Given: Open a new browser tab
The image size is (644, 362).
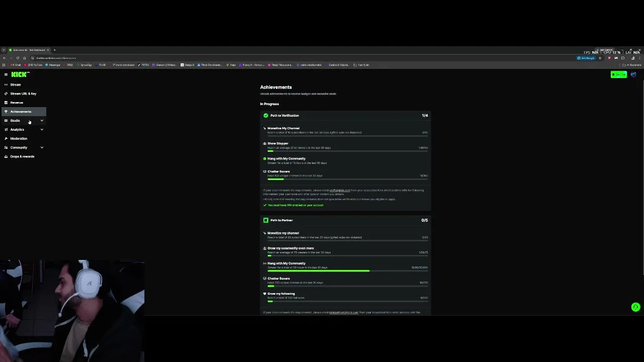Looking at the screenshot, I should [55, 50].
